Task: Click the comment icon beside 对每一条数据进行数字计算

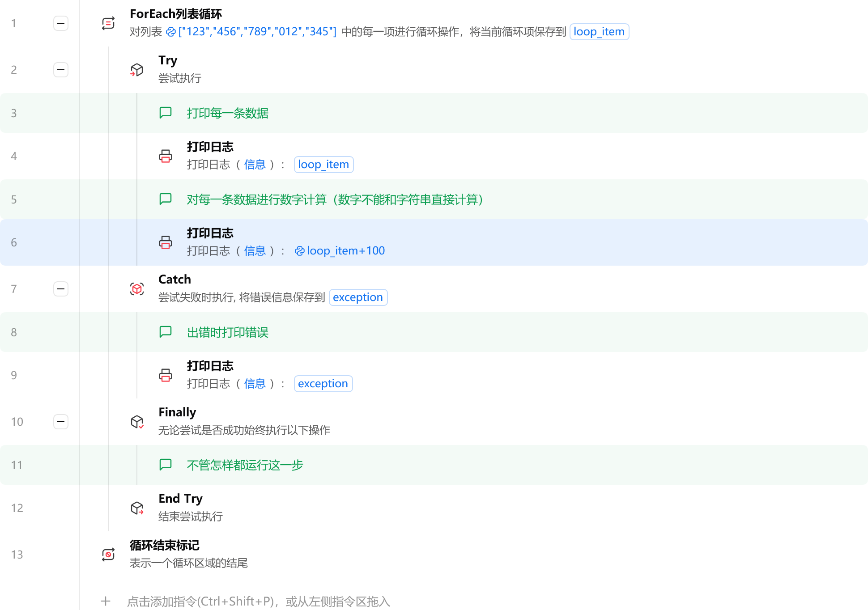Action: [x=166, y=199]
